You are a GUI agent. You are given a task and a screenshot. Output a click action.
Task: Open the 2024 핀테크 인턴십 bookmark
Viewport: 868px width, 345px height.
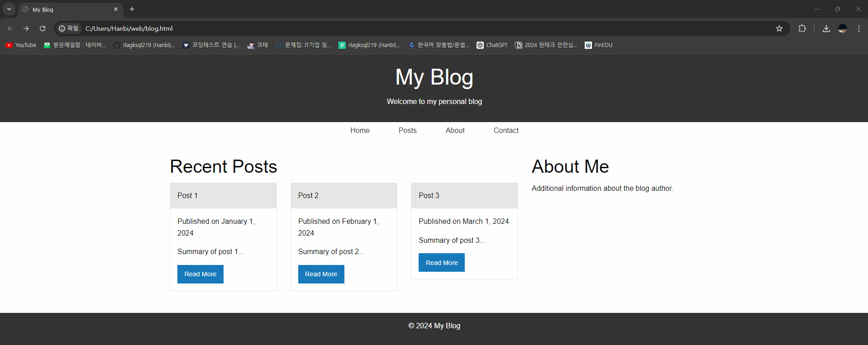546,45
